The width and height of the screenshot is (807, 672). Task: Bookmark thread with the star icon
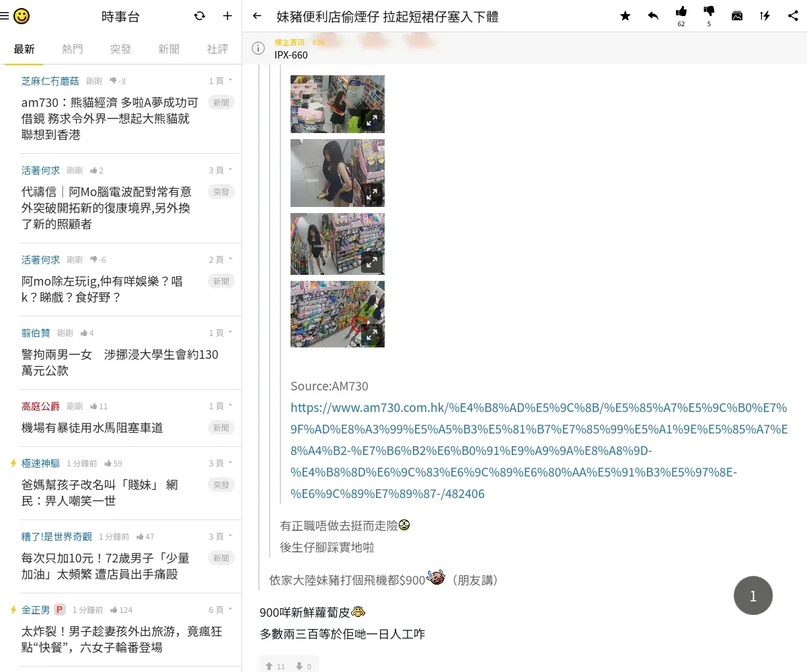pyautogui.click(x=625, y=16)
